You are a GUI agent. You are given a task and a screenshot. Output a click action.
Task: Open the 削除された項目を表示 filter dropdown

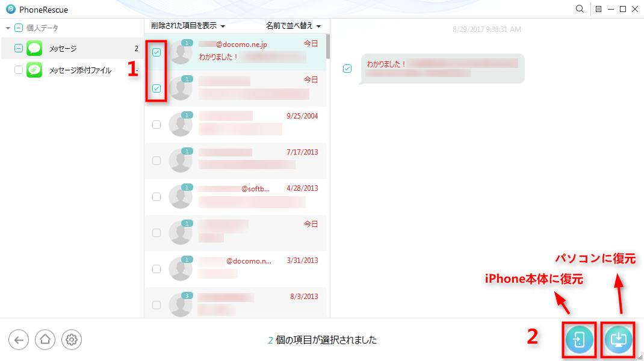188,26
